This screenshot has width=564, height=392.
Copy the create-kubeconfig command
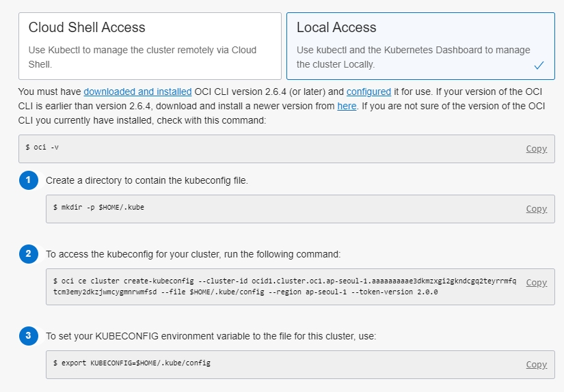tap(536, 283)
